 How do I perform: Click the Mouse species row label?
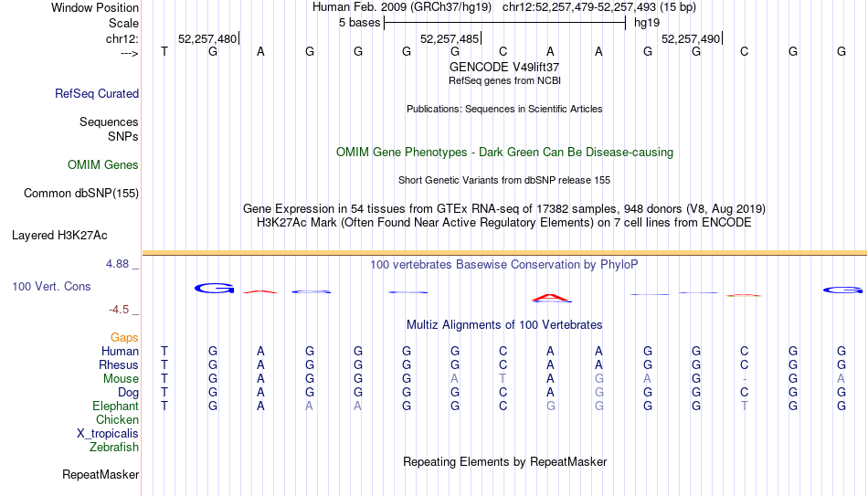tap(121, 379)
